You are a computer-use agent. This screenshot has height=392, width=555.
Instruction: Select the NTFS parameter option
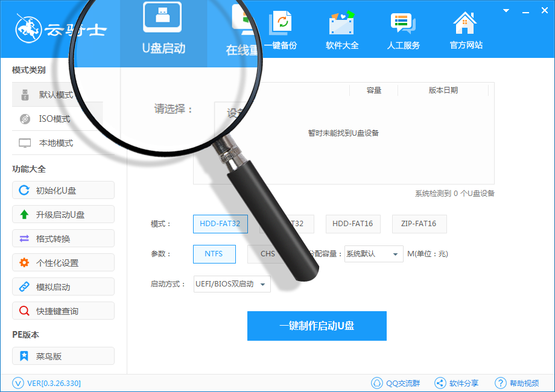tap(214, 254)
